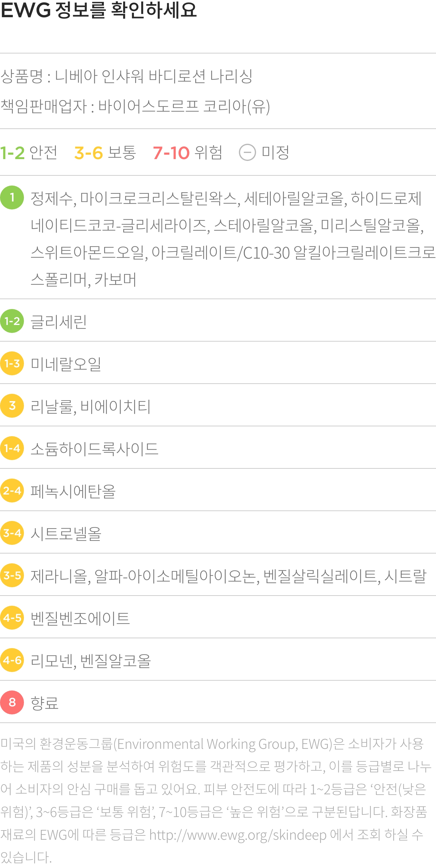This screenshot has width=436, height=868.
Task: Click the 3-5 badge beside 제라니올
Action: click(x=12, y=575)
